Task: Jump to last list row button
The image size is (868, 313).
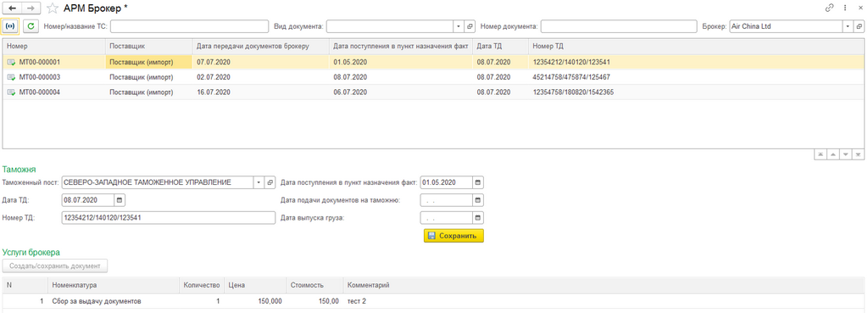Action: click(x=858, y=154)
